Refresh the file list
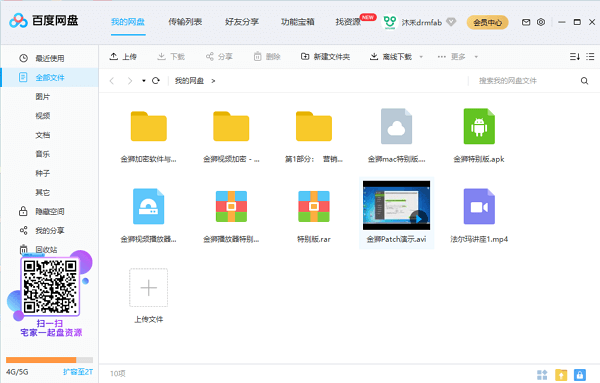 tap(156, 81)
